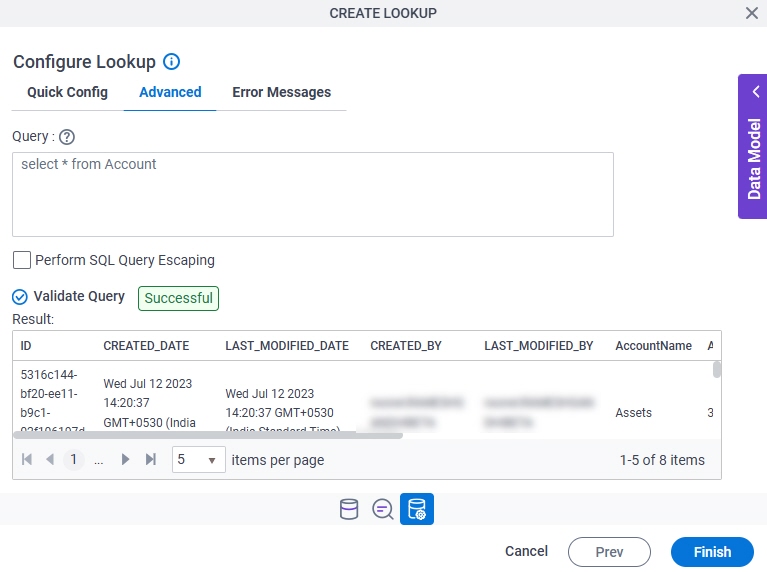This screenshot has width=767, height=572.
Task: Click the '1-5 of 8 items' pager text
Action: coord(662,460)
